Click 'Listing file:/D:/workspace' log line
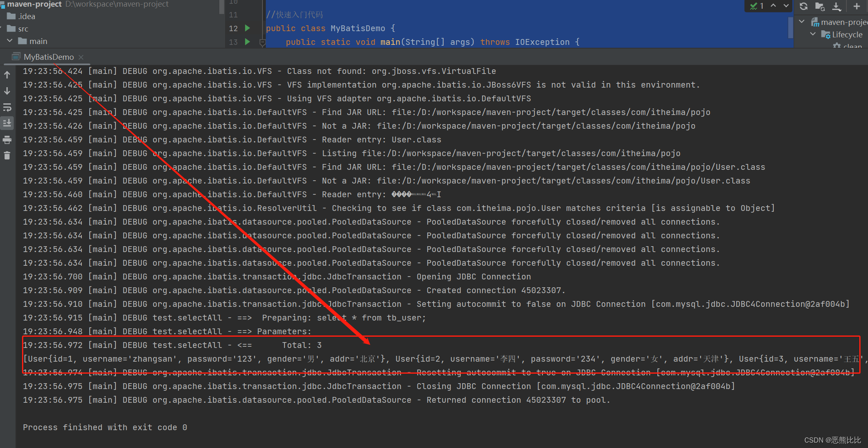Screen dimensions: 868x448 point(351,153)
